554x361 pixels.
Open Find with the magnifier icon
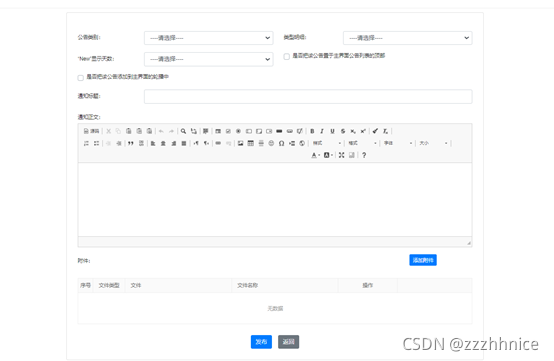pyautogui.click(x=183, y=131)
